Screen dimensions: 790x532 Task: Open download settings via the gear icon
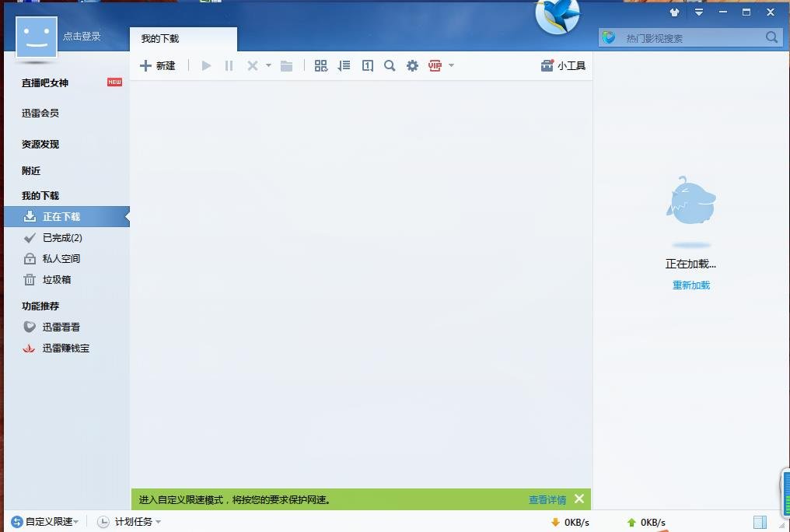412,65
